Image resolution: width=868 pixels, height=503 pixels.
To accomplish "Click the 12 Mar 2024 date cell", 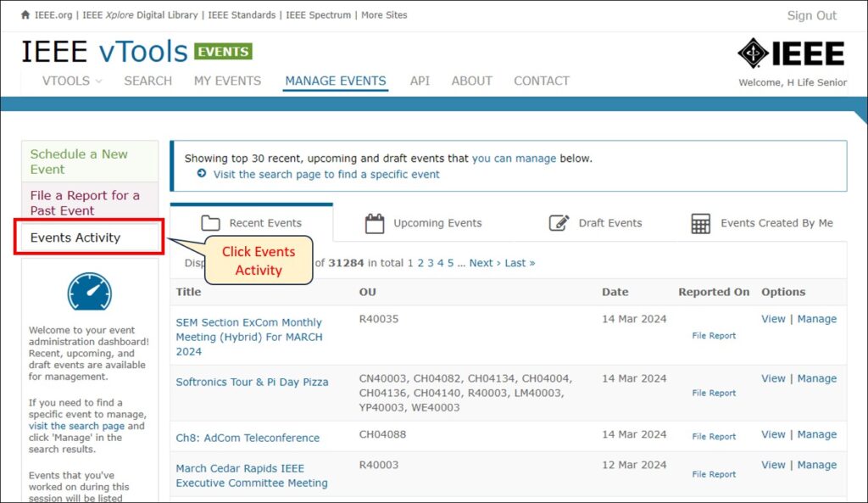I will 634,465.
